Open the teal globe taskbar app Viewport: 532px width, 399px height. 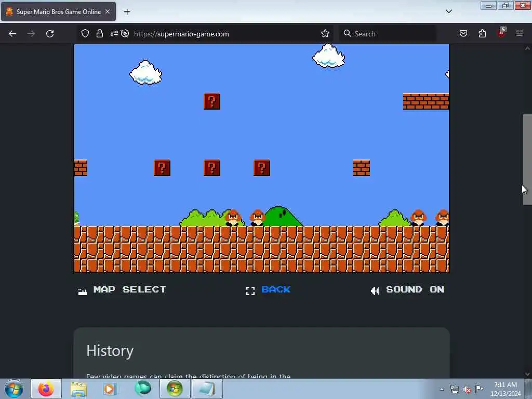tap(142, 389)
